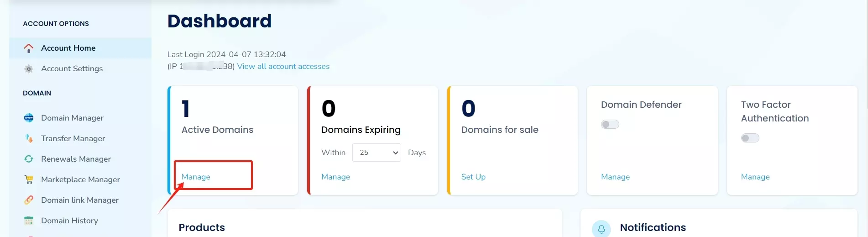Click the Account Settings gear icon
Screen dimensions: 868x237
pos(29,69)
